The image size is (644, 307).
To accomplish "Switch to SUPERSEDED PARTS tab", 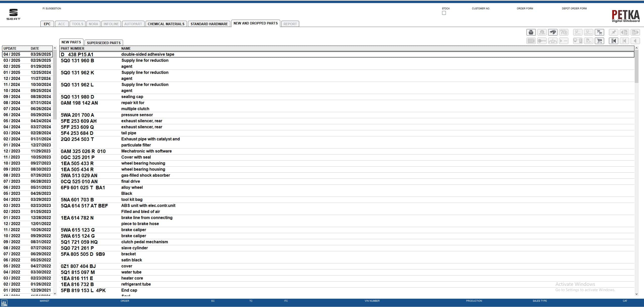I will [104, 43].
